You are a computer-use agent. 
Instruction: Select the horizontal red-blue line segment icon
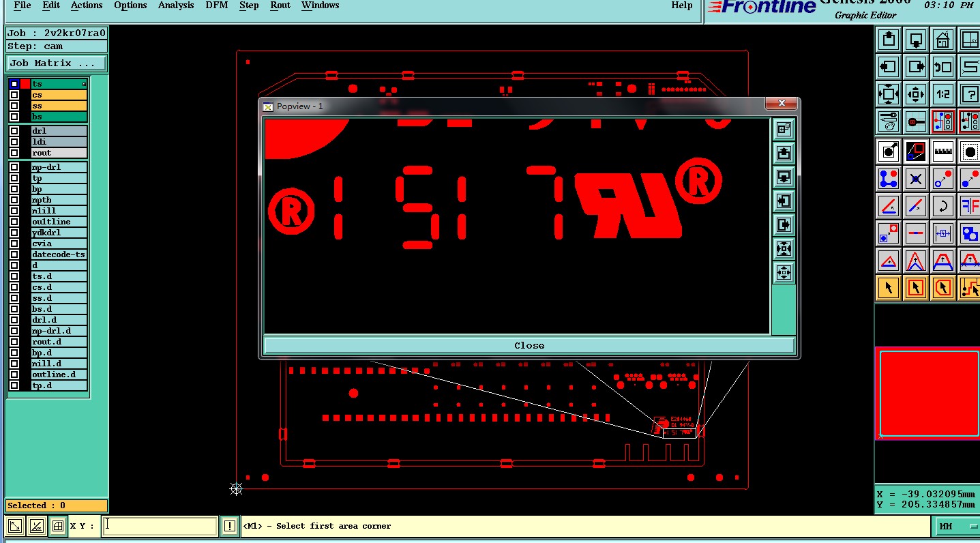point(916,233)
